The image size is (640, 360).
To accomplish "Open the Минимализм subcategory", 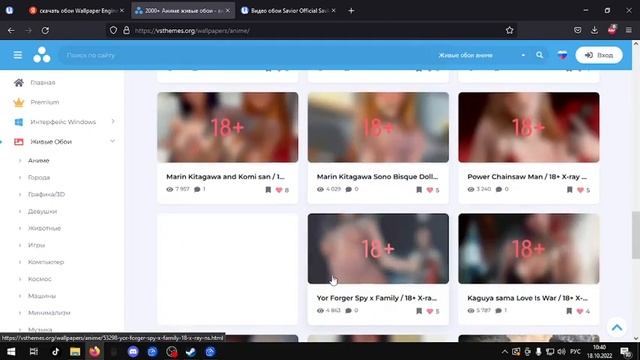I will tap(49, 313).
